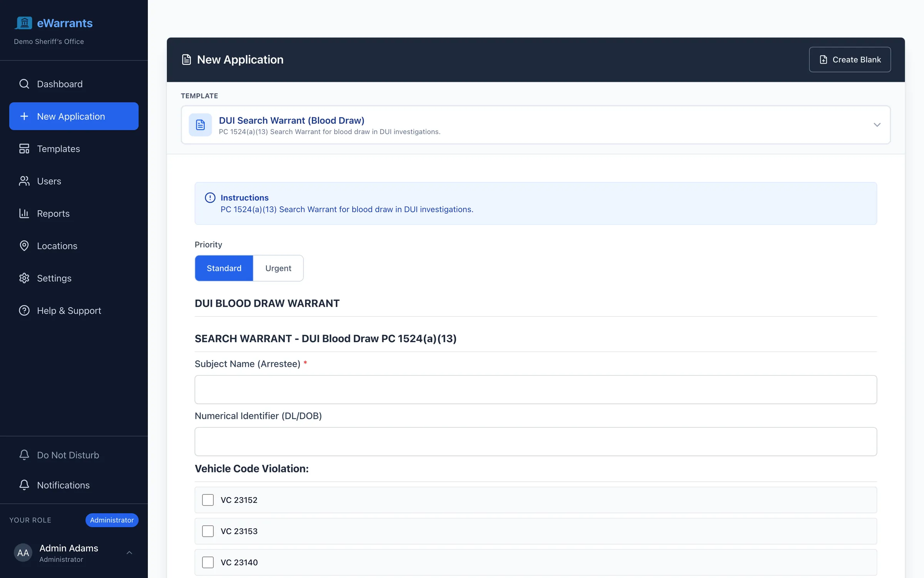924x578 pixels.
Task: Click the Locations map pin icon
Action: 24,245
